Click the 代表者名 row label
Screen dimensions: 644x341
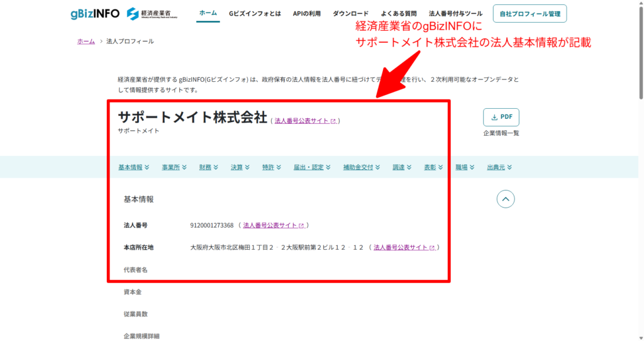[136, 270]
